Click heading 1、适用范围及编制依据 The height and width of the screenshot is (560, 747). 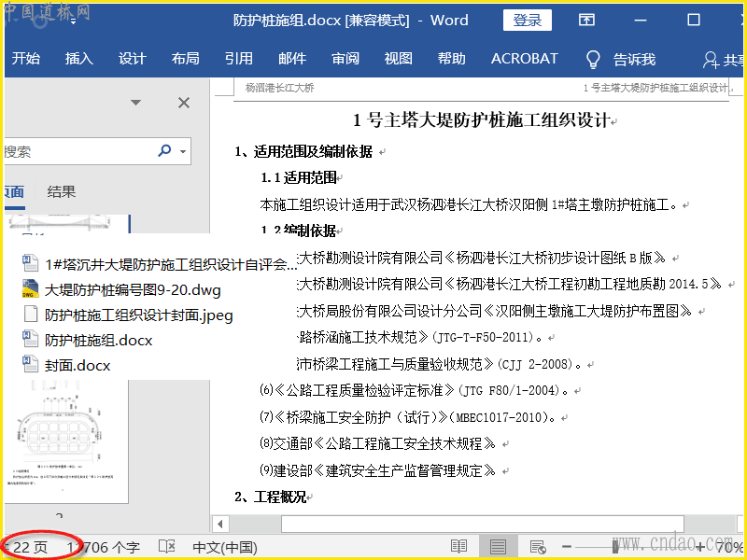303,151
